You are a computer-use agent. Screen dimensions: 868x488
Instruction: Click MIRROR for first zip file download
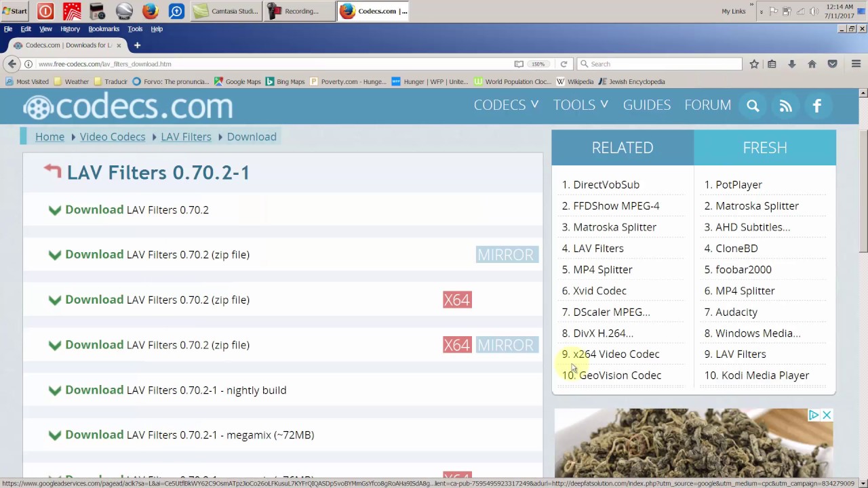[x=507, y=255]
